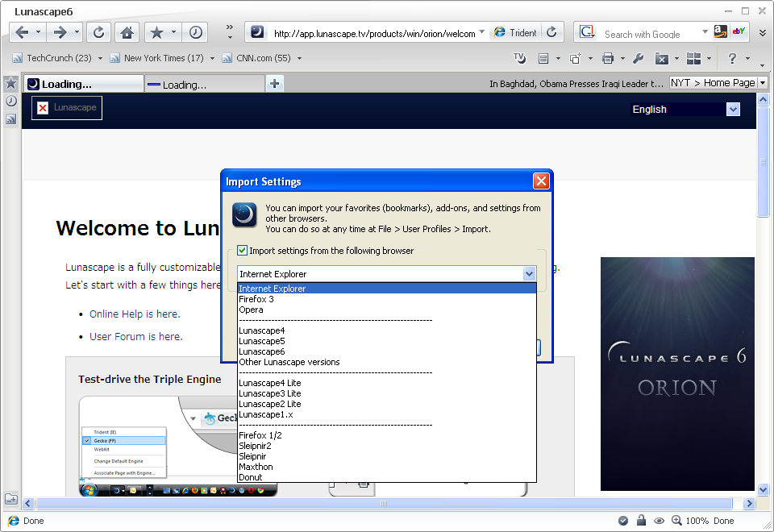Select Firefox 1/2 from the list
Image resolution: width=774 pixels, height=532 pixels.
386,435
